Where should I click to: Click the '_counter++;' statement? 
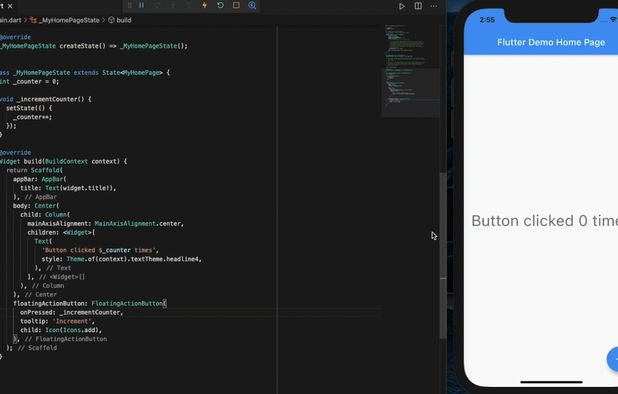[x=33, y=117]
